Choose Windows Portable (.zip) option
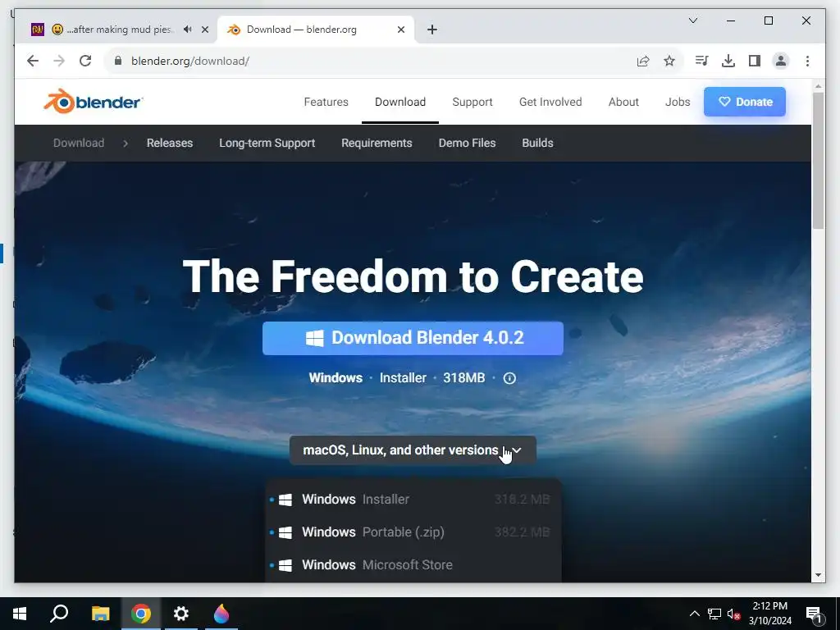Image resolution: width=840 pixels, height=630 pixels. click(413, 532)
